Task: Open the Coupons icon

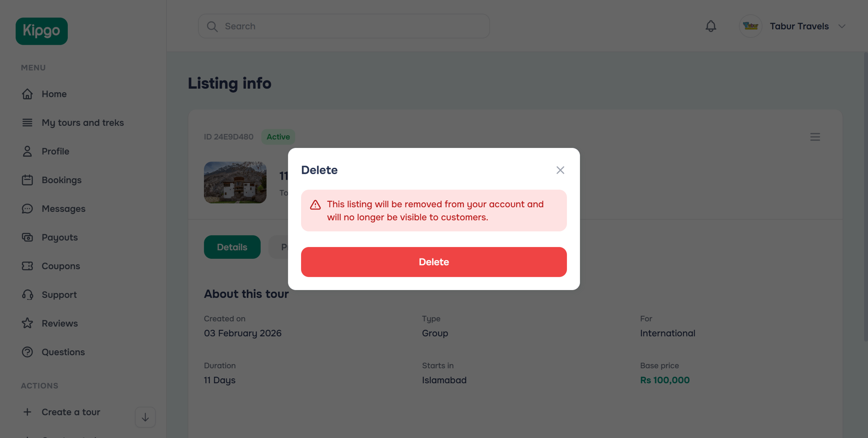Action: [28, 266]
